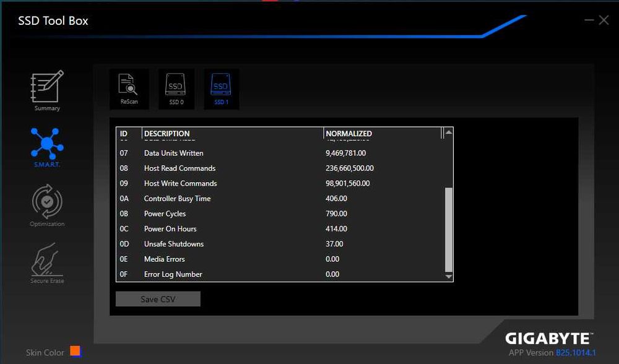Click the value 406.00
This screenshot has width=619, height=364.
[336, 199]
